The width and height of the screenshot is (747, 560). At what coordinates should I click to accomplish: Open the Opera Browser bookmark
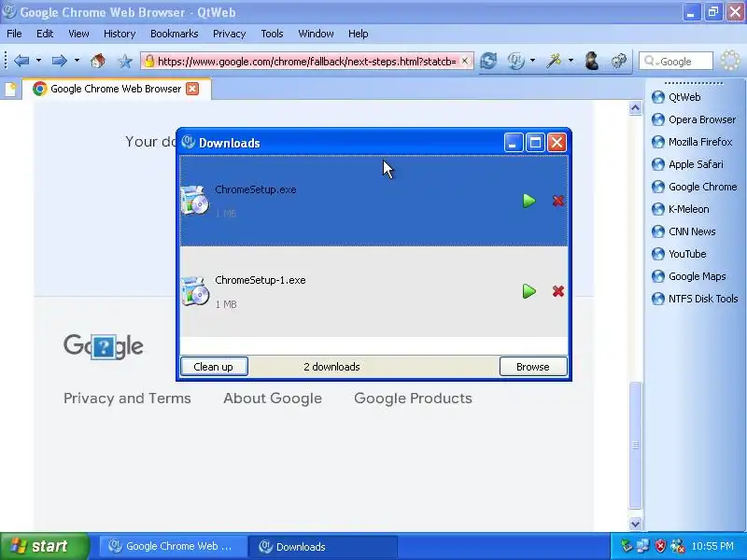(694, 119)
